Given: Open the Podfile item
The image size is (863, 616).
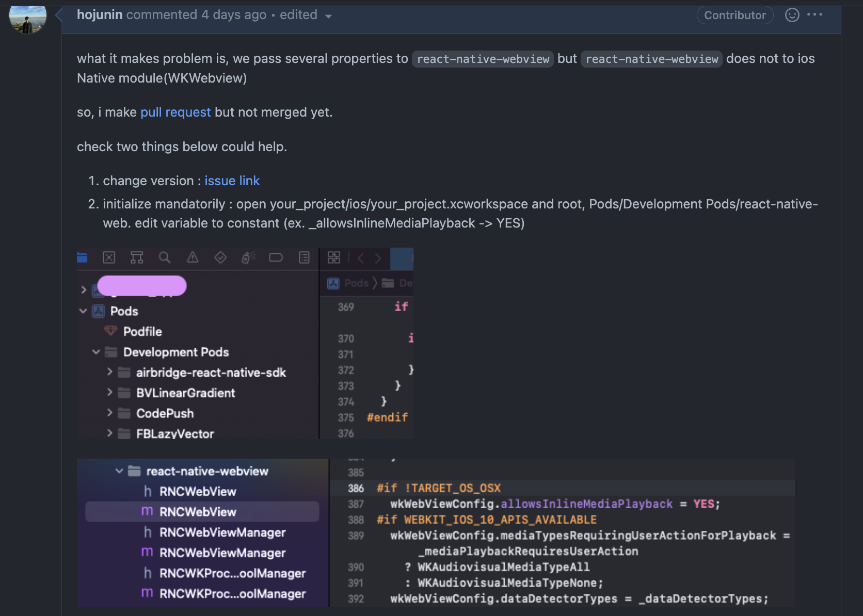Looking at the screenshot, I should [142, 332].
